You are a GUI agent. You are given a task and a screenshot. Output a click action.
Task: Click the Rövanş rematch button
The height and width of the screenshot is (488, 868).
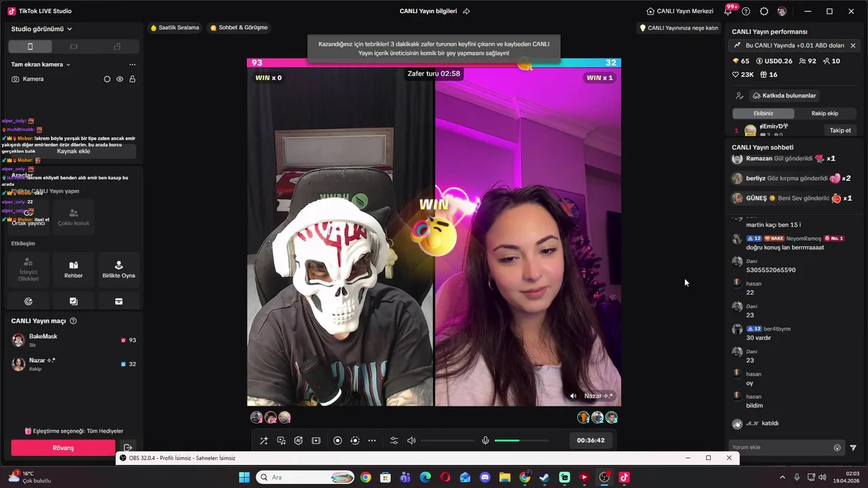pos(63,448)
